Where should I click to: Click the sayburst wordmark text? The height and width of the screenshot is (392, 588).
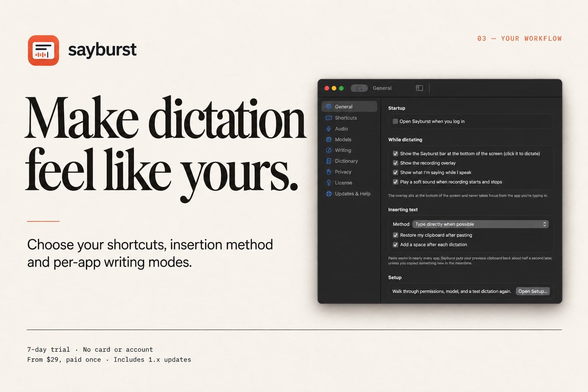(x=102, y=50)
